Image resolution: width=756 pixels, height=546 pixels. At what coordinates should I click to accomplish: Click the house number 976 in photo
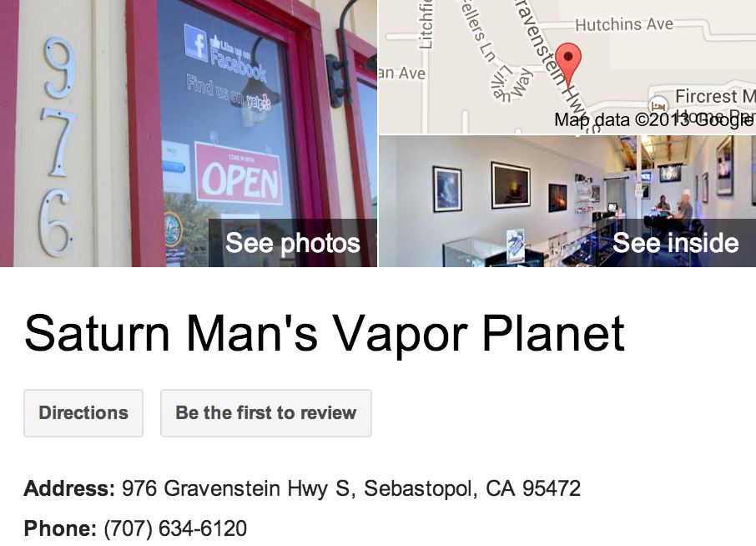click(58, 147)
